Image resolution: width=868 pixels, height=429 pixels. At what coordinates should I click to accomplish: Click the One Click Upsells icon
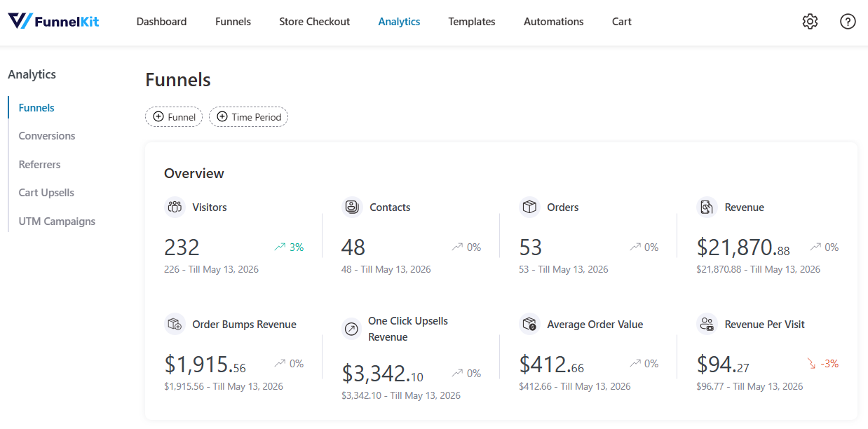tap(352, 329)
